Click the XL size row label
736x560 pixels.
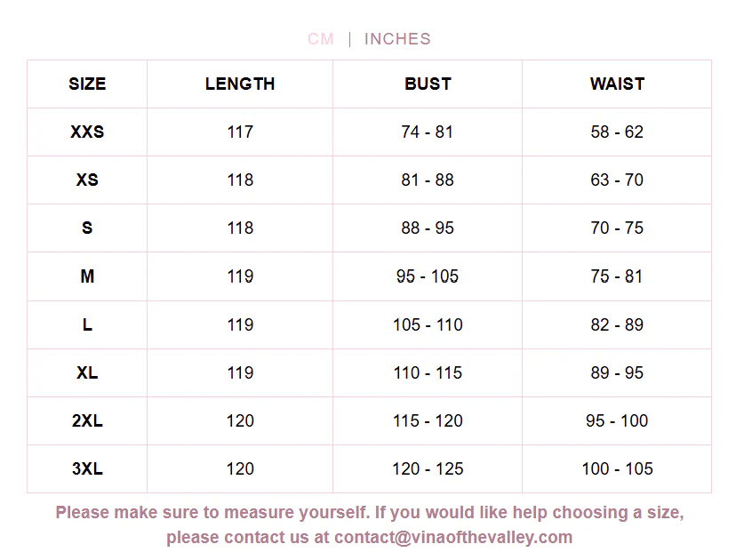click(x=87, y=372)
